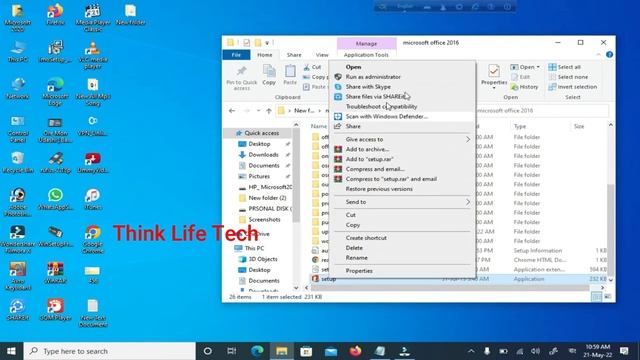Image resolution: width=640 pixels, height=360 pixels.
Task: Open Firefox from the taskbar
Action: [355, 351]
